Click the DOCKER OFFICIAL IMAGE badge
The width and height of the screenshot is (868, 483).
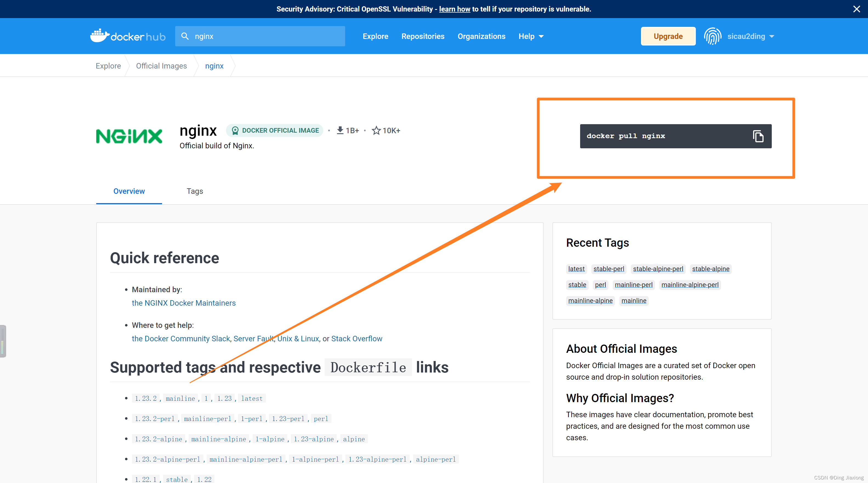coord(274,130)
